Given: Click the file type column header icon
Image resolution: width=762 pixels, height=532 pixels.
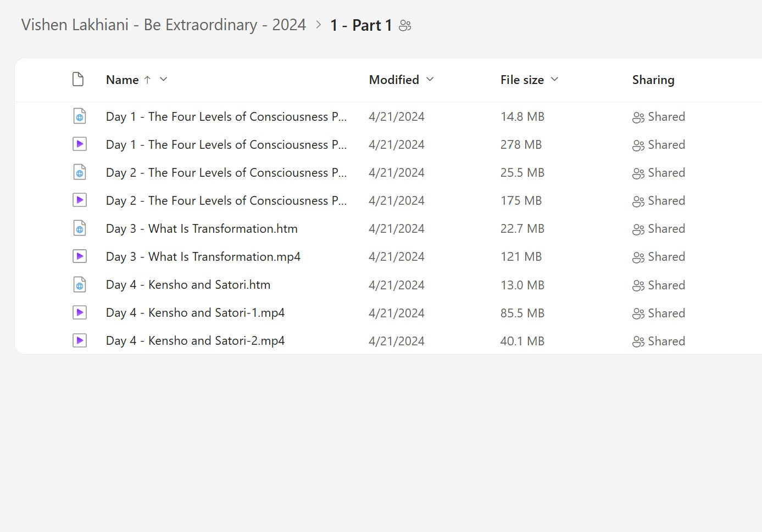Looking at the screenshot, I should [78, 80].
